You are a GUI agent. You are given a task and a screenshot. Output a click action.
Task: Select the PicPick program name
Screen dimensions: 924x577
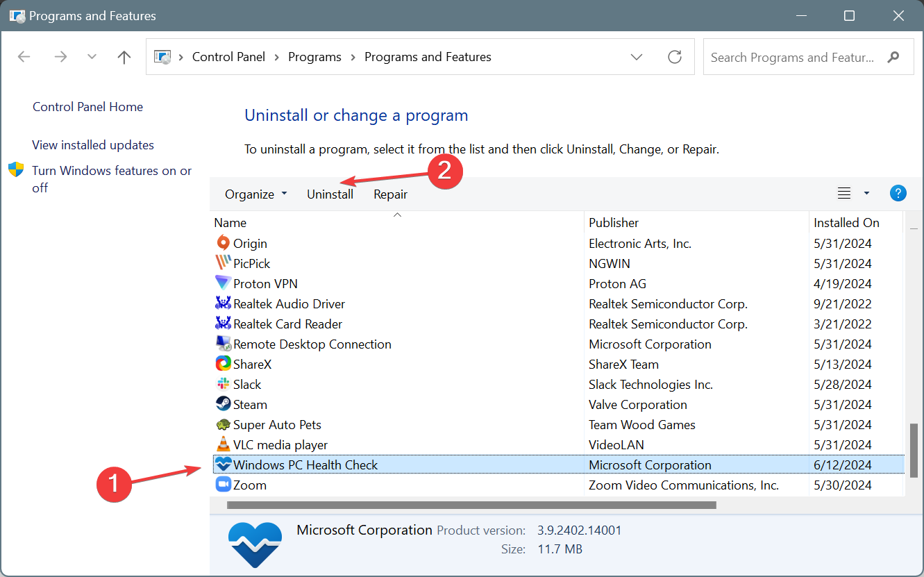click(252, 263)
